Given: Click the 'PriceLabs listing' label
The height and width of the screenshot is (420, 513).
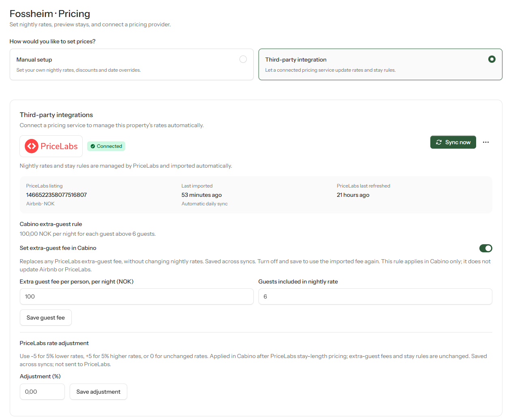Looking at the screenshot, I should pyautogui.click(x=45, y=186).
